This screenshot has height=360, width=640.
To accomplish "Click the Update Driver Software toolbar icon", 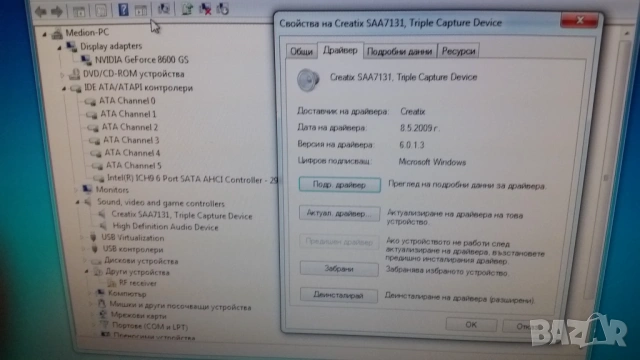I will coord(187,8).
